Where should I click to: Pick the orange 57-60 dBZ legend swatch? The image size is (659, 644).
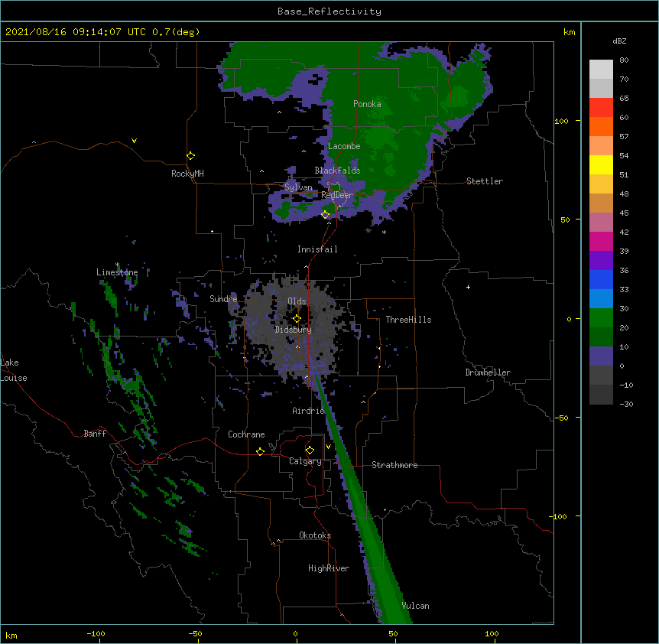coord(601,126)
